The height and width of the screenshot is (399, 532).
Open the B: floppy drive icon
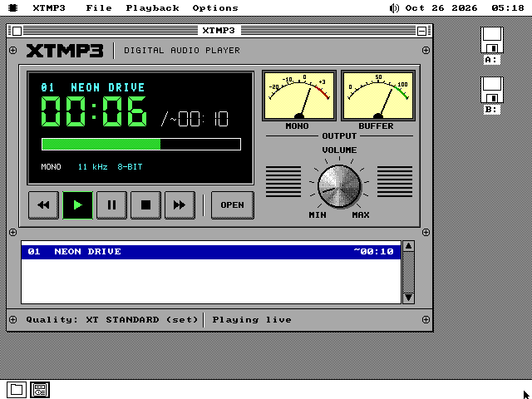point(491,96)
